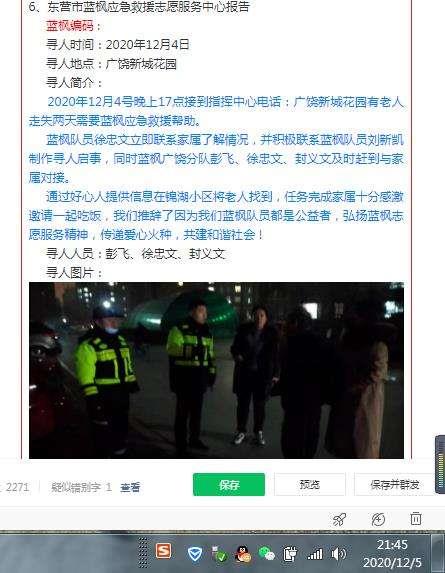Open the taskbar clock showing 21:45

pos(392,553)
